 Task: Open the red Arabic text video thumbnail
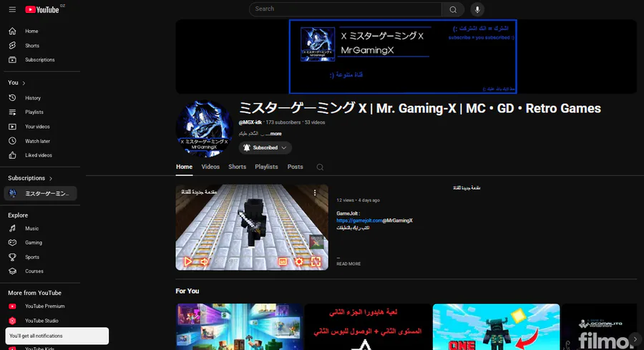coord(368,327)
